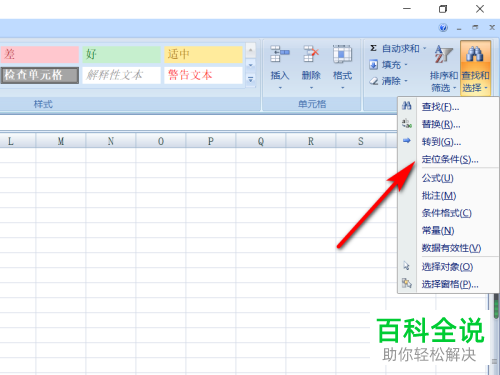Image resolution: width=500 pixels, height=375 pixels.
Task: Select column header L
Action: pos(17,141)
